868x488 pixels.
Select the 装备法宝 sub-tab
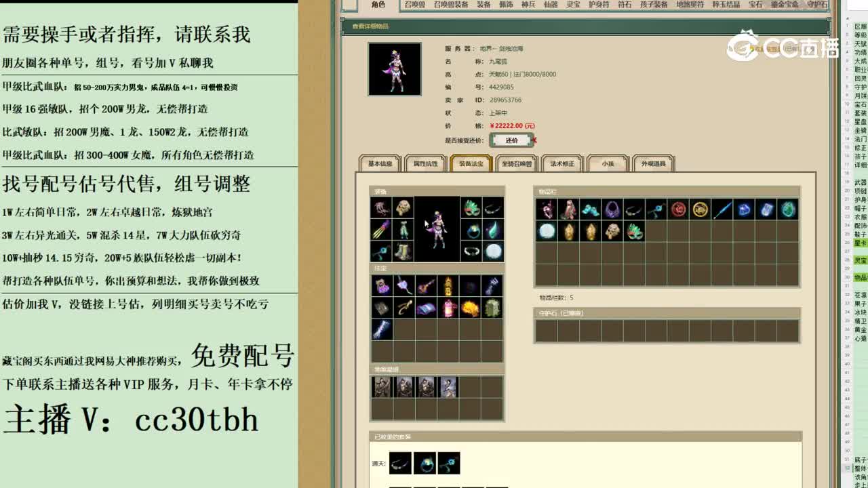(x=471, y=163)
